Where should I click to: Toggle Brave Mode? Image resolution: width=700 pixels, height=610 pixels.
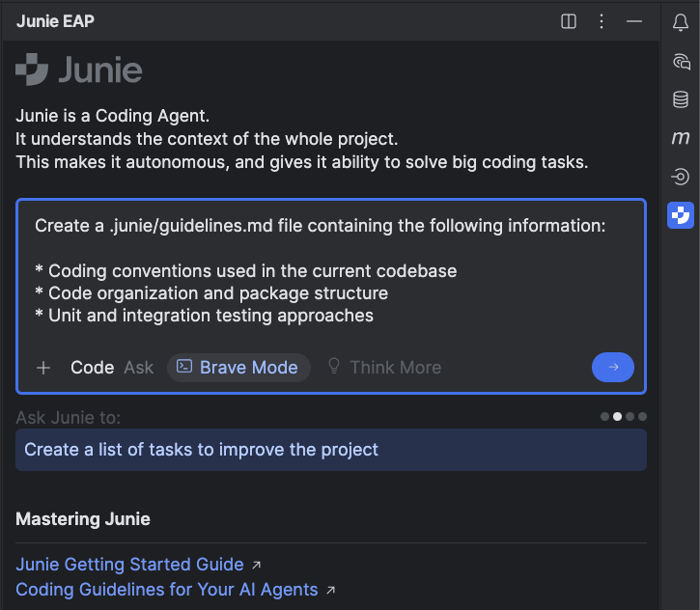click(x=238, y=368)
